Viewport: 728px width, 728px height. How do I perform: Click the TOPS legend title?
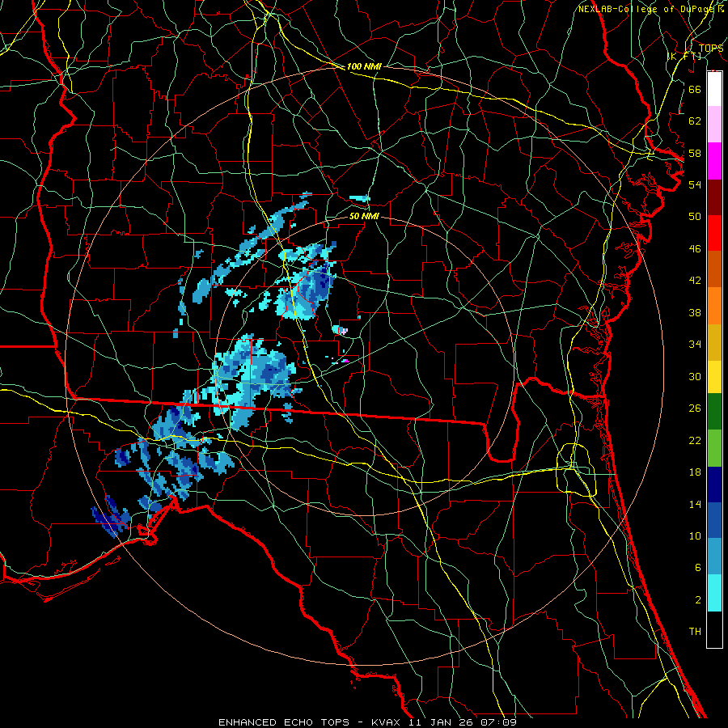[x=711, y=49]
